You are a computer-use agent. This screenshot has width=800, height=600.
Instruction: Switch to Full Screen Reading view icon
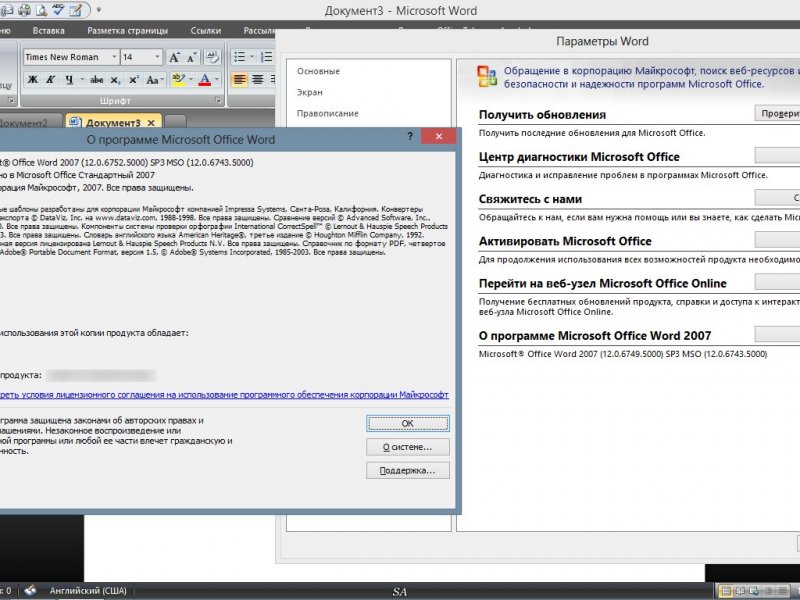740,591
